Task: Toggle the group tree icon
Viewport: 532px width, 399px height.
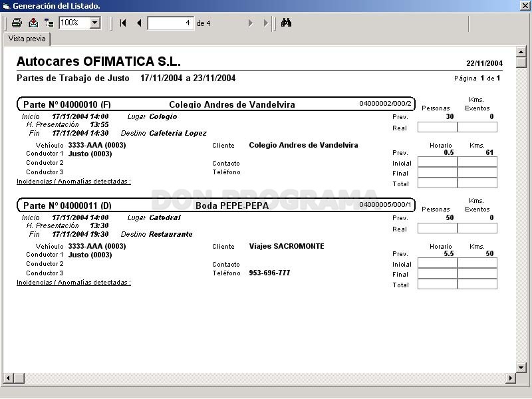Action: coord(49,23)
